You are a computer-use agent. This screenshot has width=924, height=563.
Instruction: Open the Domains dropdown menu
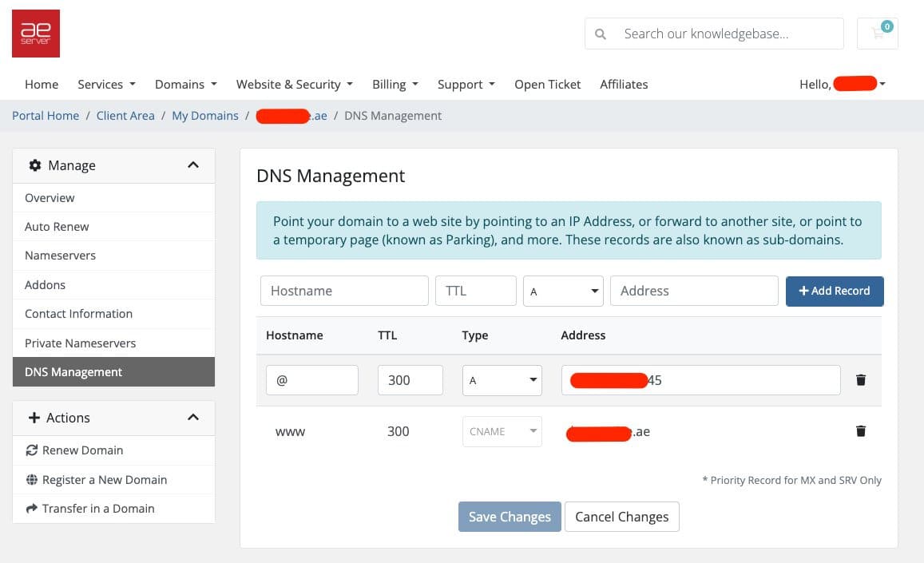pos(185,85)
